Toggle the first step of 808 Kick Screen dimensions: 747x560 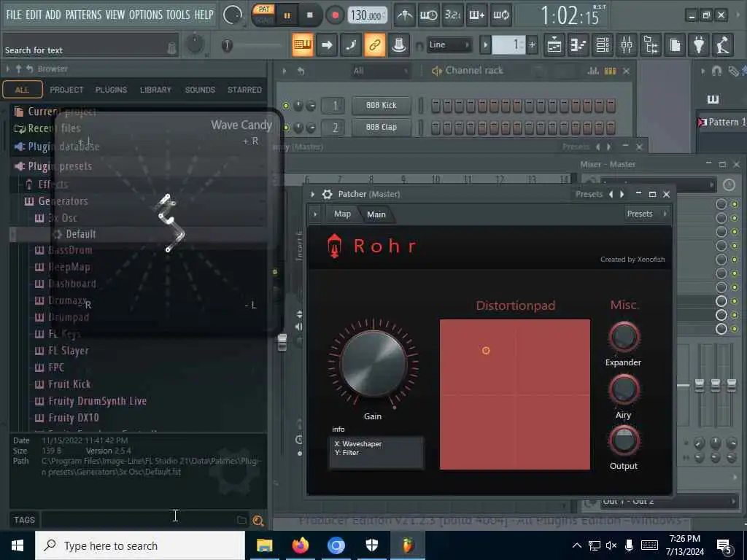[x=436, y=106]
